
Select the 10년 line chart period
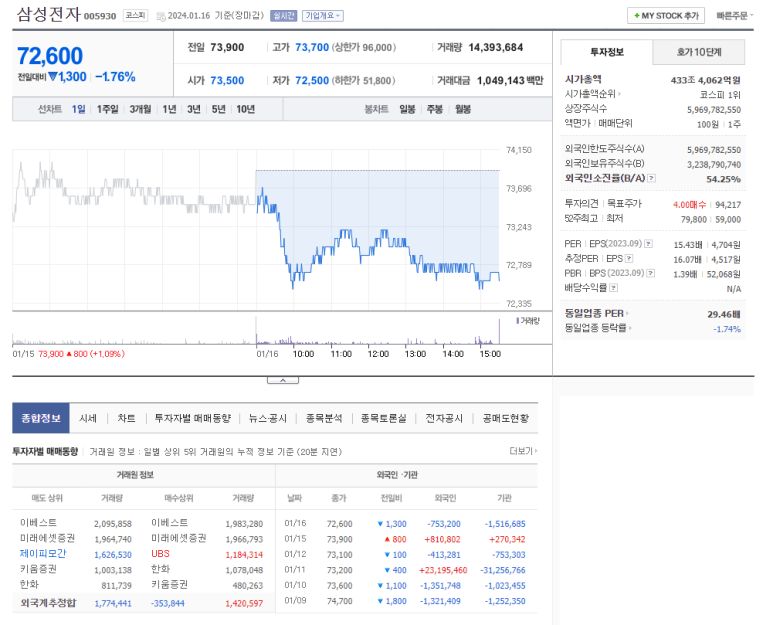tap(246, 109)
